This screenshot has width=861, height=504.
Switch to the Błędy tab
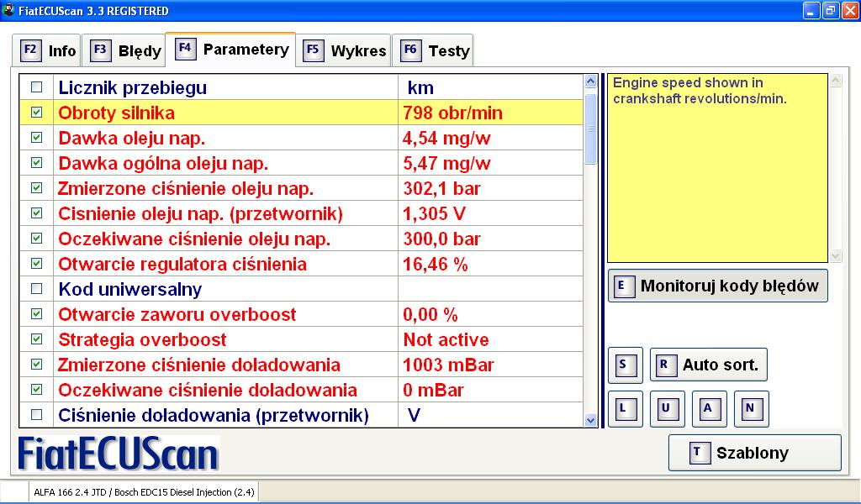point(124,50)
